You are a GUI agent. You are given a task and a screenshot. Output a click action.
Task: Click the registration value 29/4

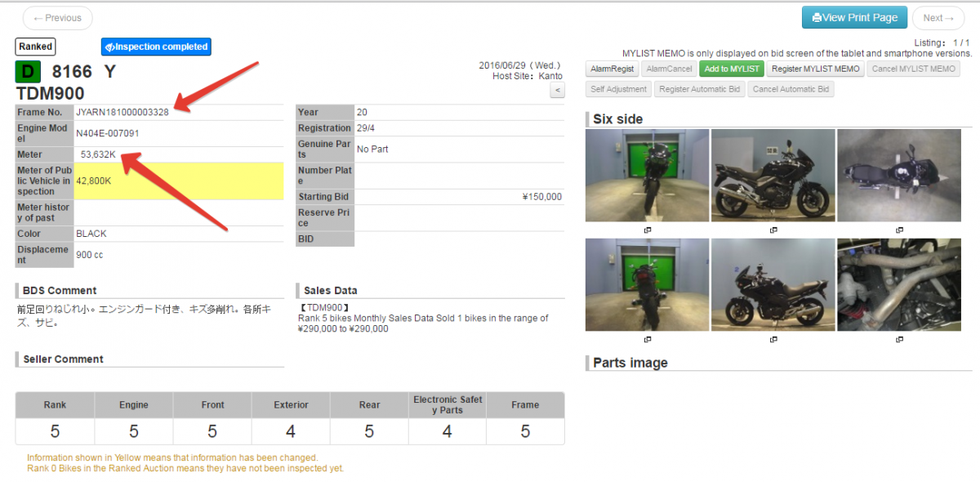tap(367, 128)
